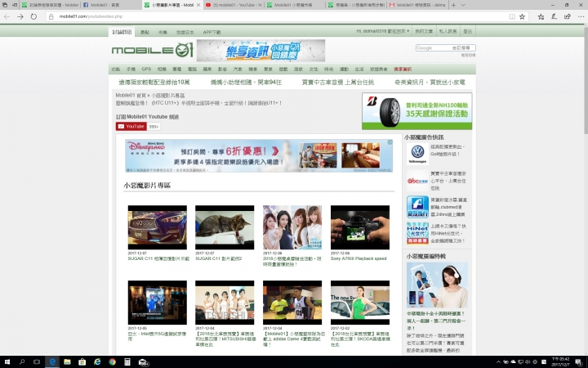
Task: Open the red 樂享資訊 navigation item
Action: pos(403,69)
